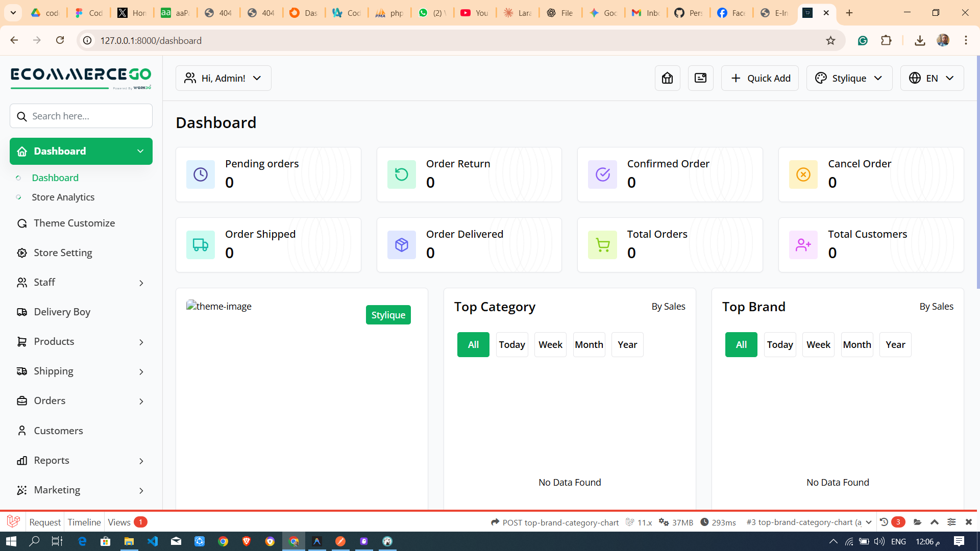The image size is (980, 551).
Task: Click the Delivery Boy sidebar icon
Action: pos(21,312)
